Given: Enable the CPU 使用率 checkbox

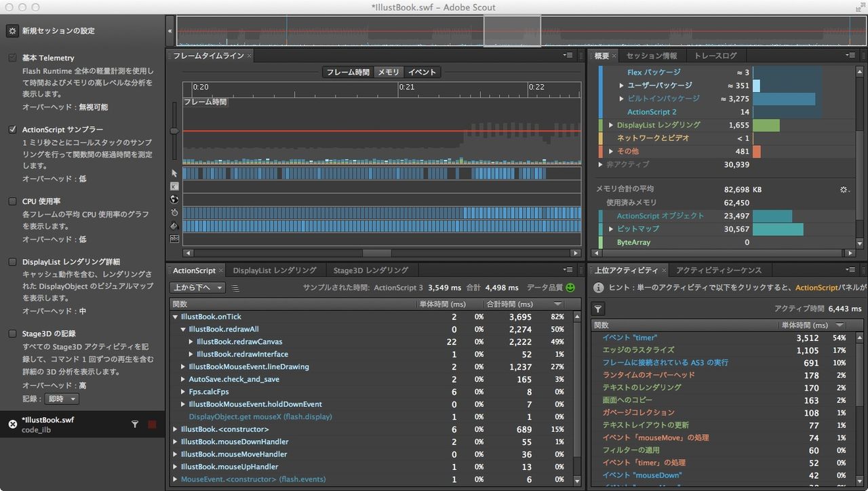Looking at the screenshot, I should [12, 201].
